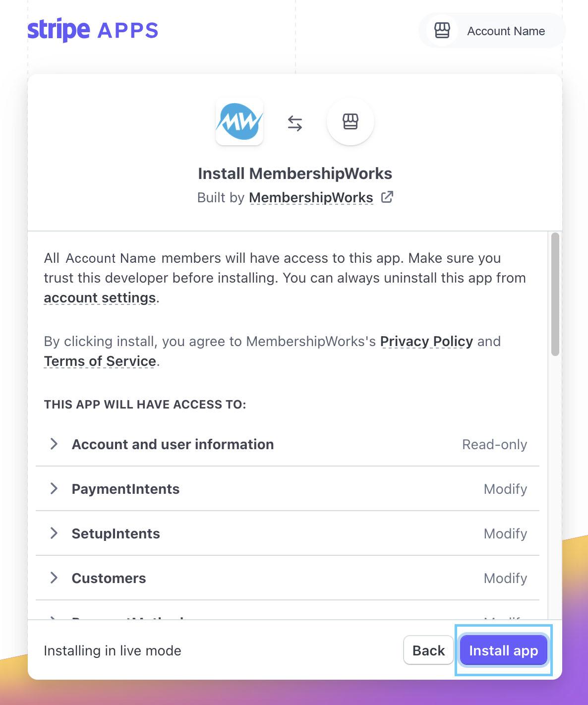Expand the Customers permission chevron
Screen dimensions: 588x705
54,578
